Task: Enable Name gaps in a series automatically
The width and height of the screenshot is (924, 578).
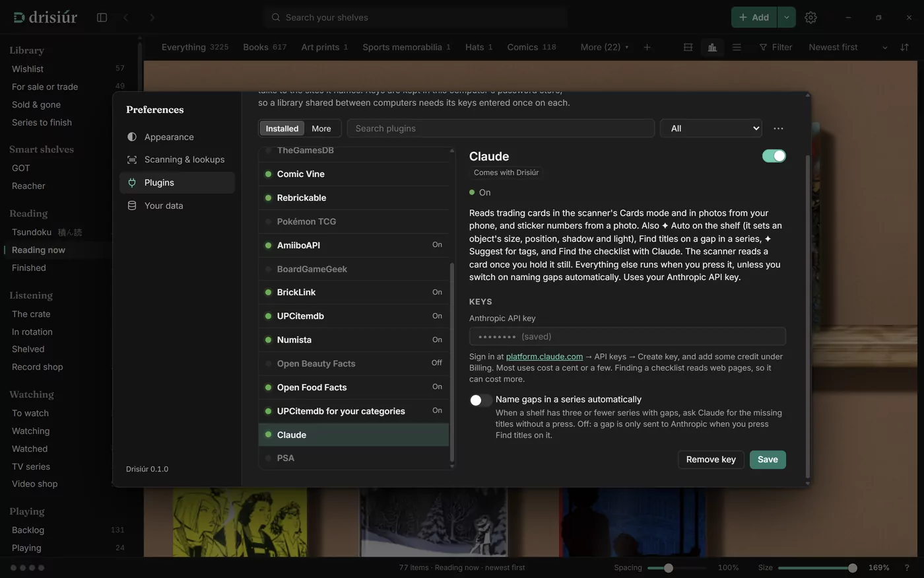Action: [x=480, y=400]
